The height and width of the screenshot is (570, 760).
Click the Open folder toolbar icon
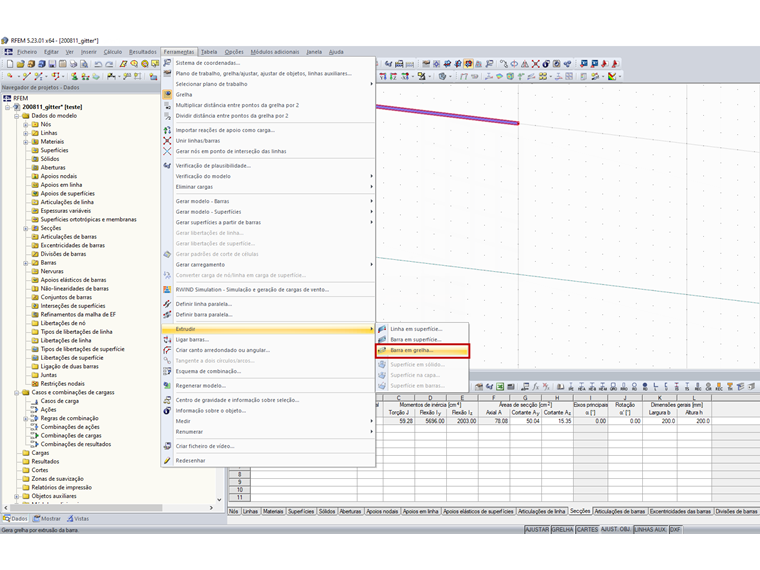(x=20, y=64)
